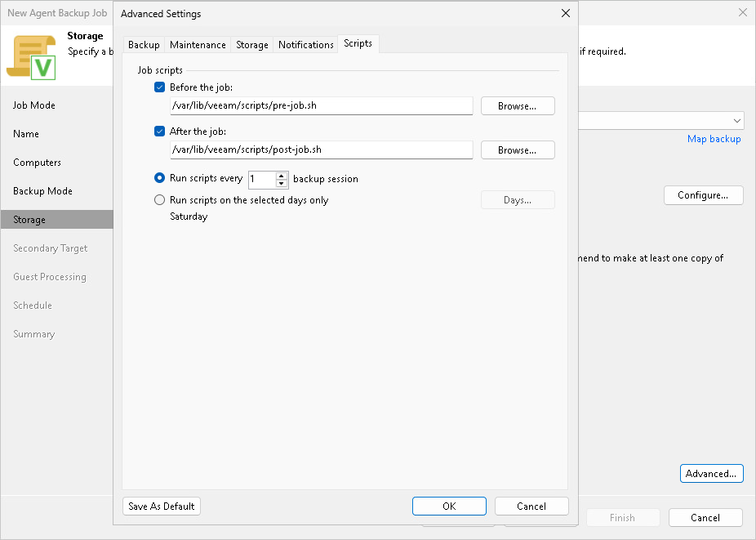Screen dimensions: 756x540
Task: Uncheck the 'After the job' checkbox
Action: (x=159, y=132)
